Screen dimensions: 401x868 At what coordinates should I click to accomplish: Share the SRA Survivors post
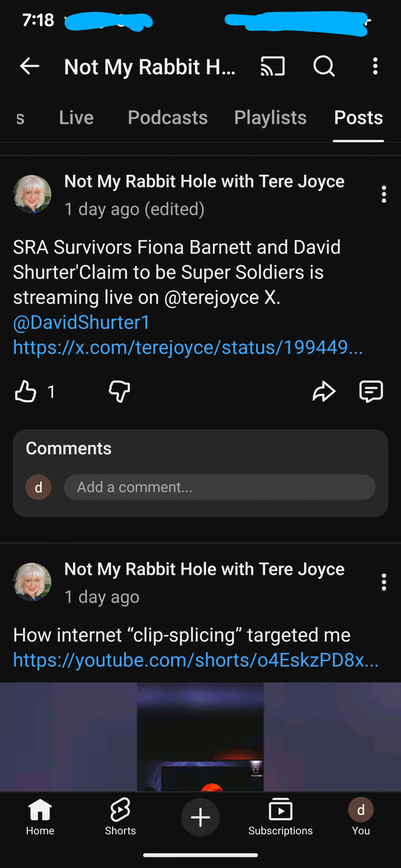[324, 391]
